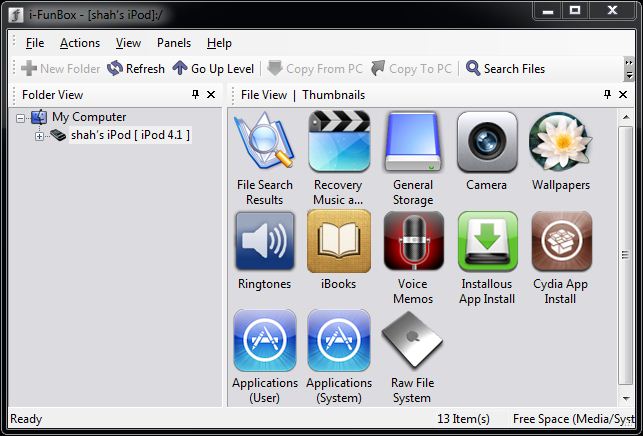Refresh the file listing
The width and height of the screenshot is (643, 436).
136,68
